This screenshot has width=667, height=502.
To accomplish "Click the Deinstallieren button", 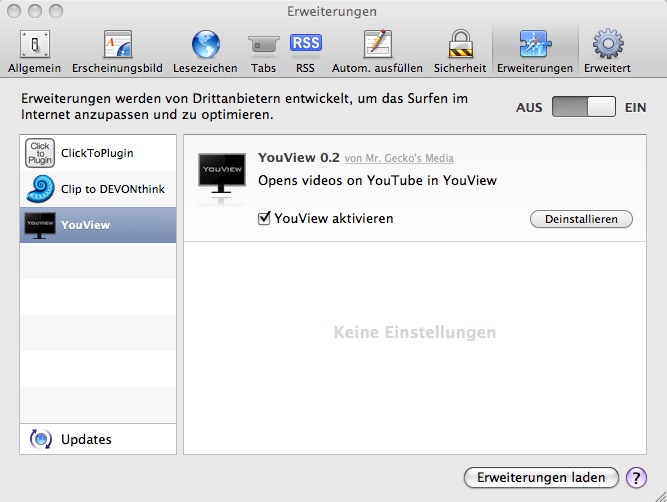I will pos(581,219).
